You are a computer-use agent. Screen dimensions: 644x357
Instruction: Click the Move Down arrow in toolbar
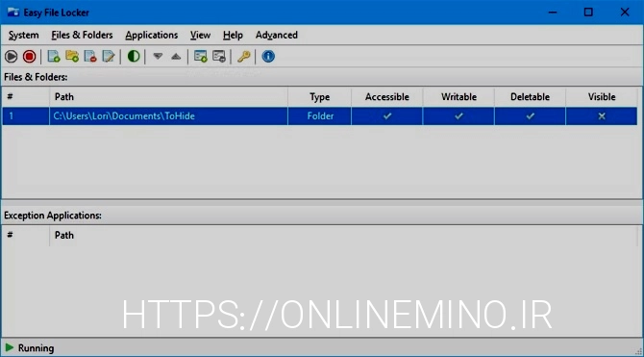point(158,57)
